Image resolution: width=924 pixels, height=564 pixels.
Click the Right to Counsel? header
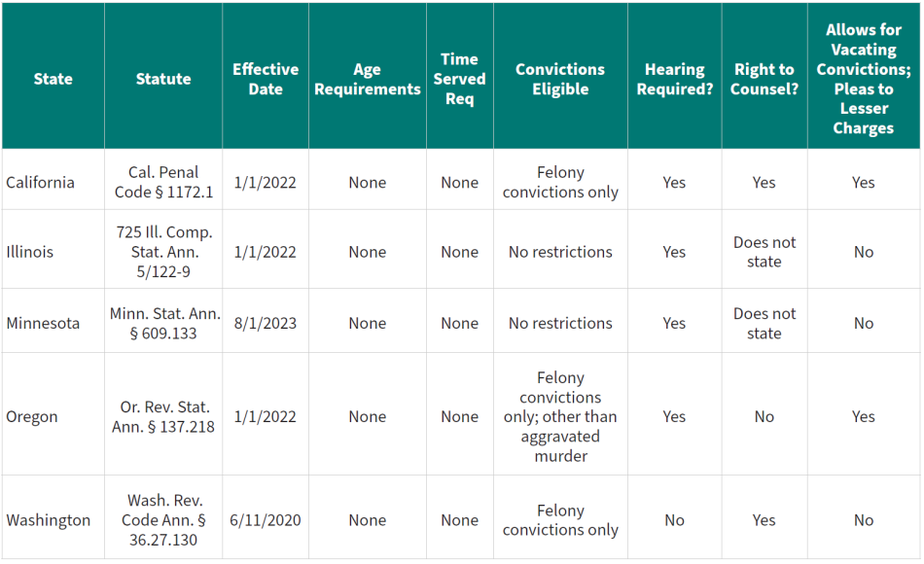(x=764, y=79)
